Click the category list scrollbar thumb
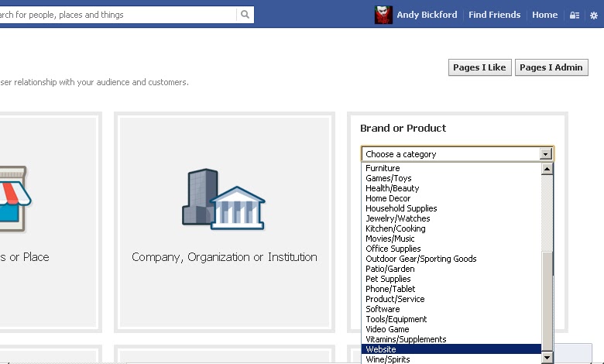The height and width of the screenshot is (364, 604). [547, 301]
